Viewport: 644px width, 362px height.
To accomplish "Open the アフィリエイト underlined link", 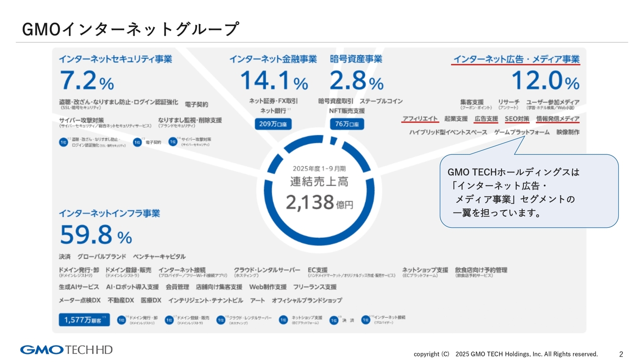I will tap(420, 119).
